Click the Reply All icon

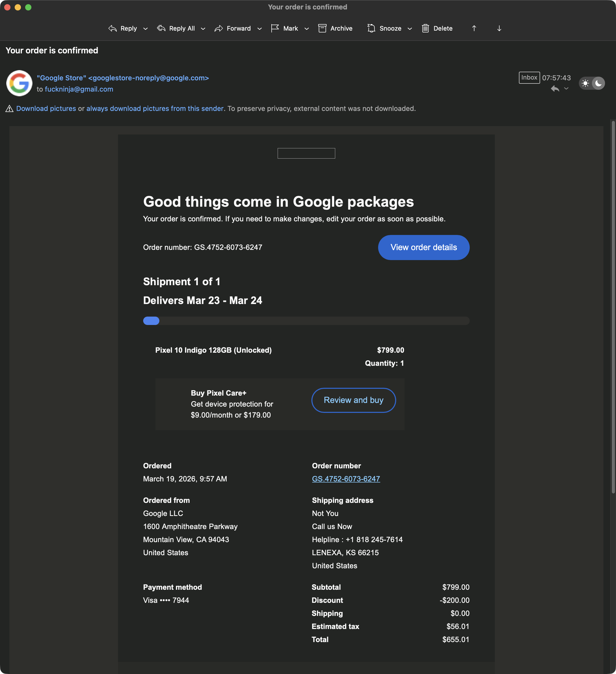(x=161, y=29)
